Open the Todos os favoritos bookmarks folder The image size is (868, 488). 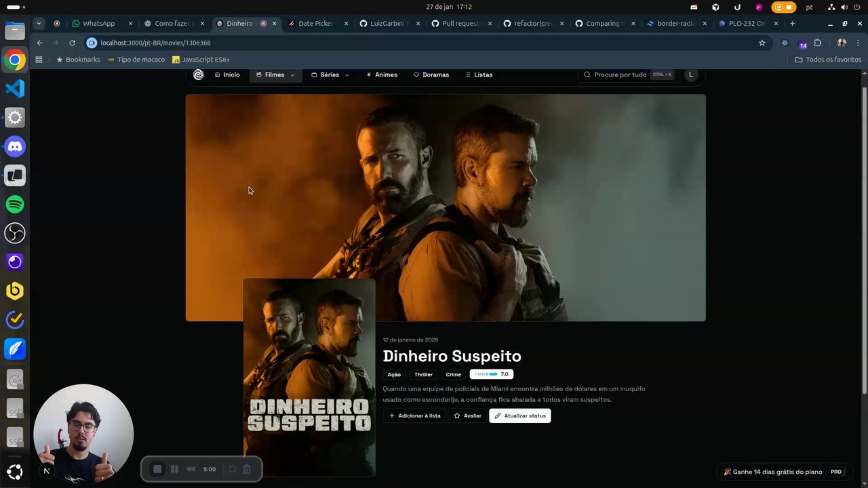click(x=828, y=60)
